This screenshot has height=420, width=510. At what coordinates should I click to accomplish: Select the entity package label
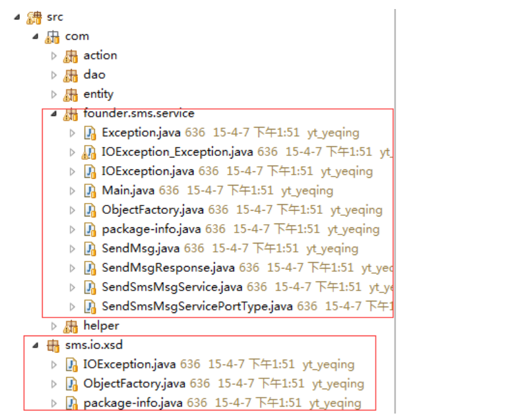tap(99, 94)
